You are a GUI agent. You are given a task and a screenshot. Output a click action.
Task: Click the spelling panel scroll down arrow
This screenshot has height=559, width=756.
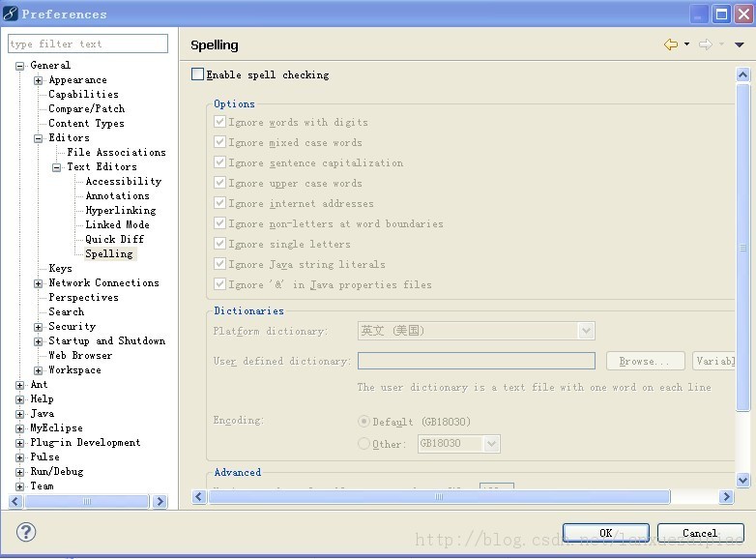[x=743, y=480]
